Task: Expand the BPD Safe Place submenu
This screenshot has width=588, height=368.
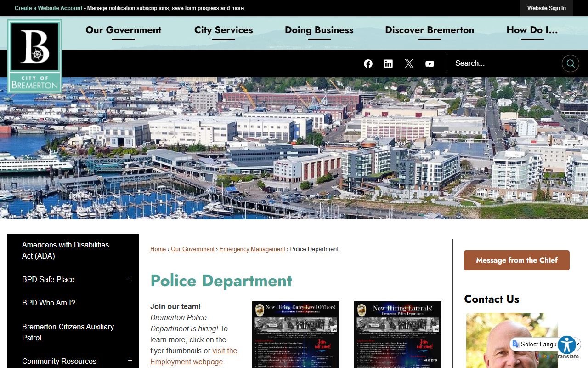Action: (x=130, y=279)
